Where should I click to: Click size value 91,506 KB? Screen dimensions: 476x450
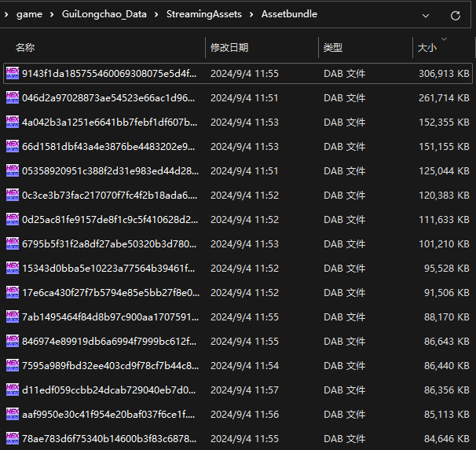[x=447, y=292]
